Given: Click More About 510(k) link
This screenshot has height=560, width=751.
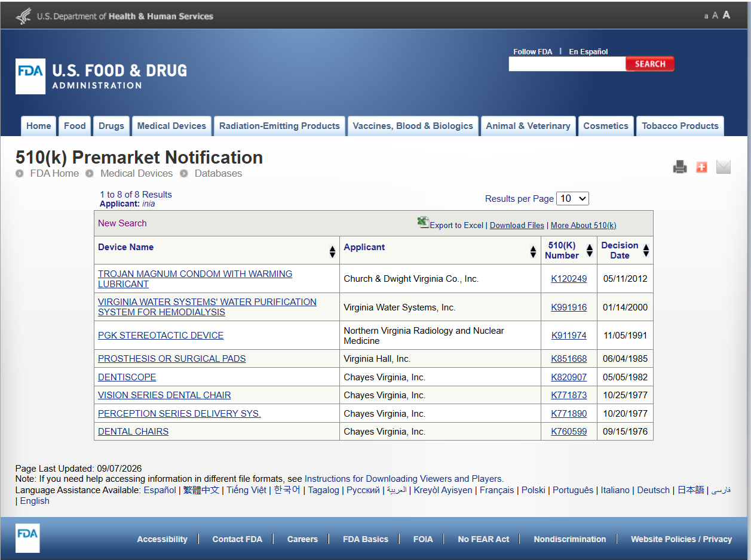Looking at the screenshot, I should (583, 225).
